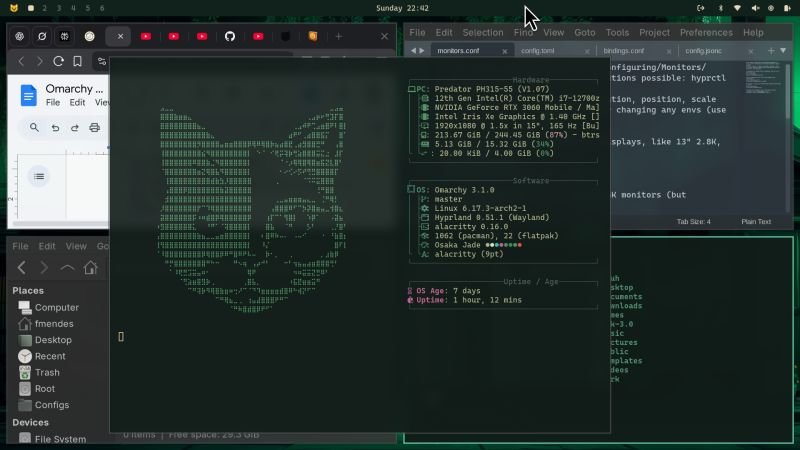Viewport: 800px width, 450px height.
Task: Add a new editor tab
Action: click(771, 51)
